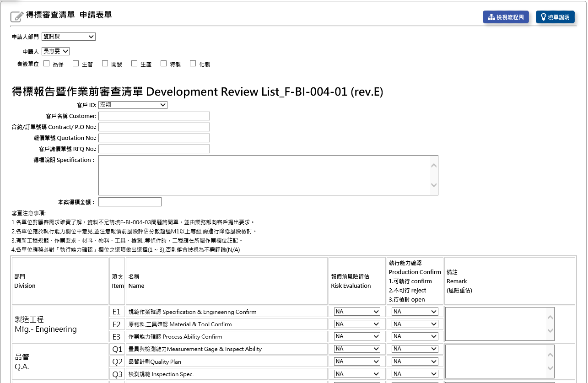Enable the 開發 checkbox
The image size is (588, 383).
click(x=105, y=64)
